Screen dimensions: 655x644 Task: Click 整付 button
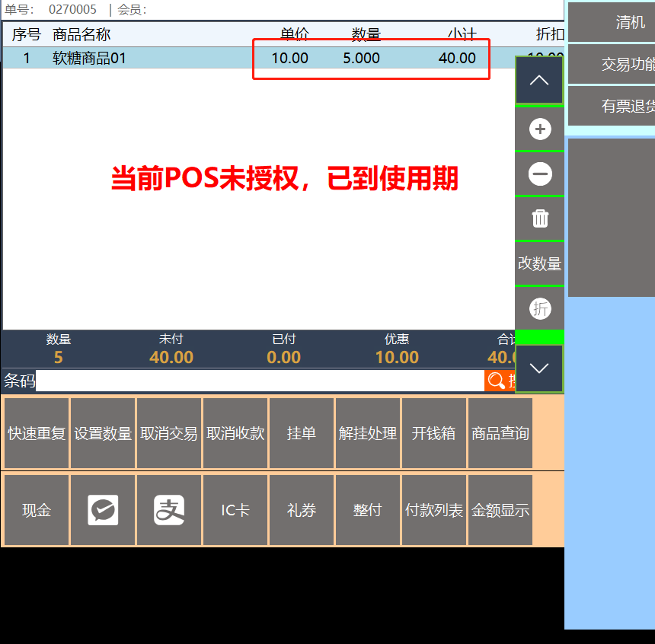point(368,510)
